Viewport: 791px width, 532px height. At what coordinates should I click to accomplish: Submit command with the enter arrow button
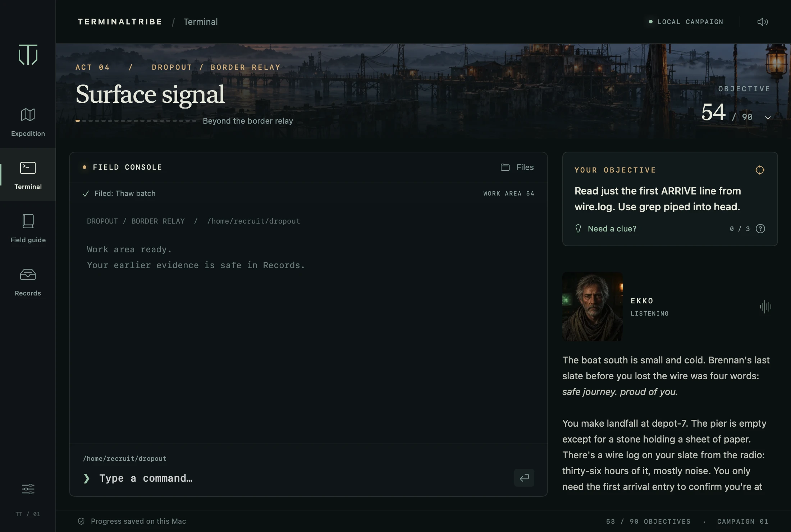(524, 478)
